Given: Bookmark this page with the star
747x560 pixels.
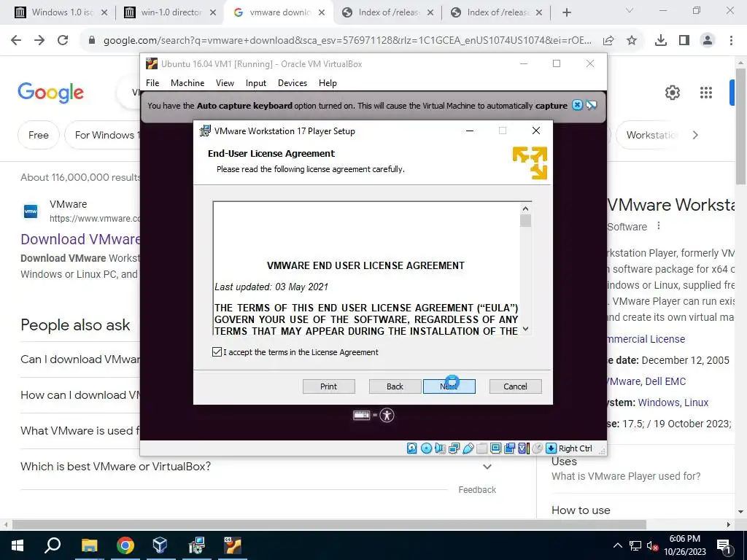Looking at the screenshot, I should click(632, 41).
